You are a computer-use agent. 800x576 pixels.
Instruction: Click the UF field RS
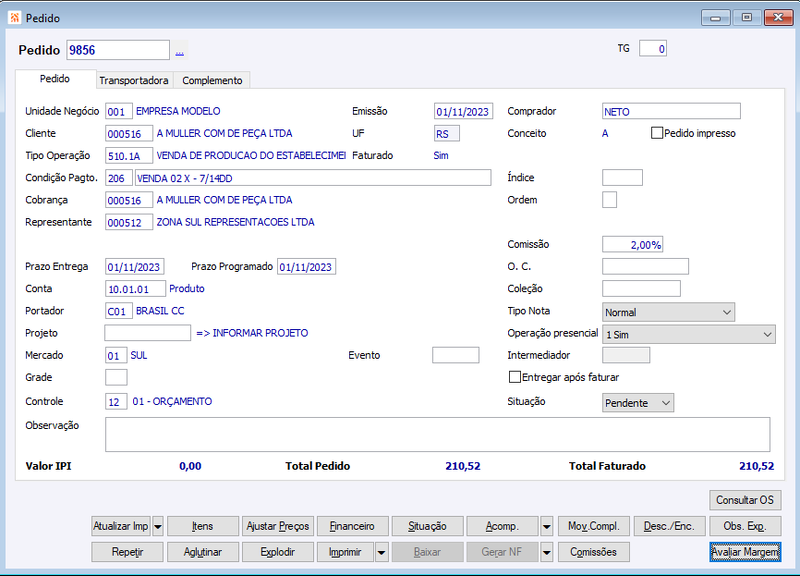(x=447, y=134)
